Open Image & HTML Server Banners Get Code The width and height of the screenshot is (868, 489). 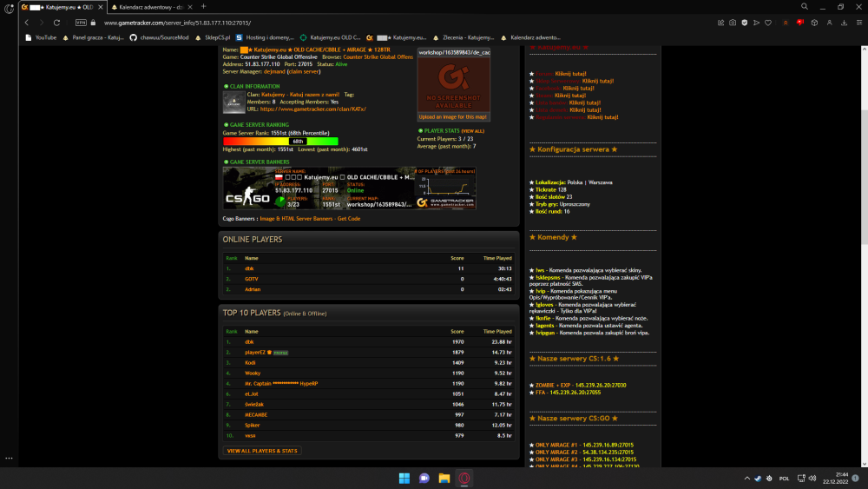click(x=310, y=219)
